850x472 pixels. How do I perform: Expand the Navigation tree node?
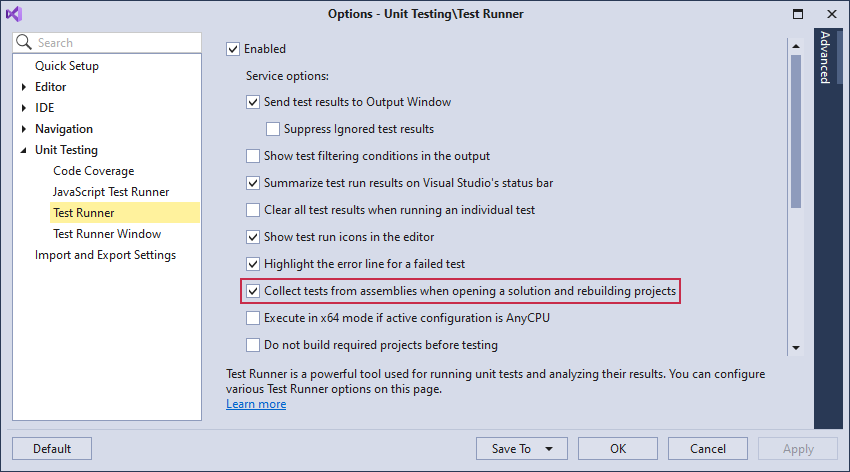pyautogui.click(x=24, y=129)
